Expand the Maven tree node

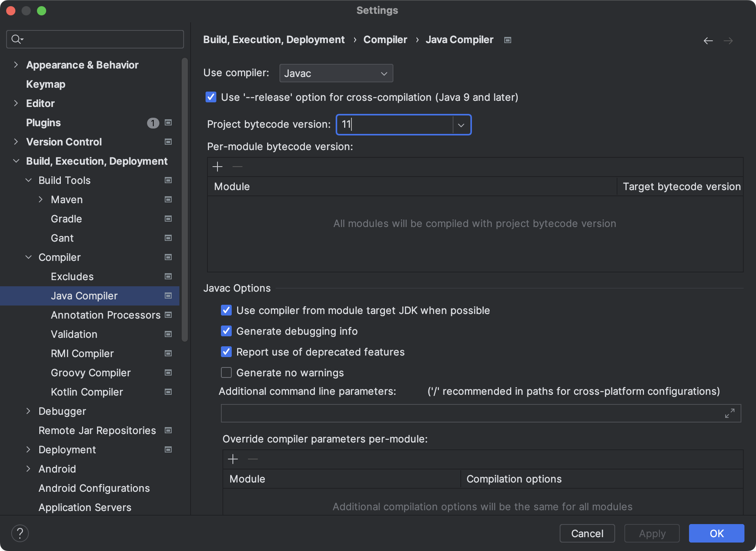[41, 199]
